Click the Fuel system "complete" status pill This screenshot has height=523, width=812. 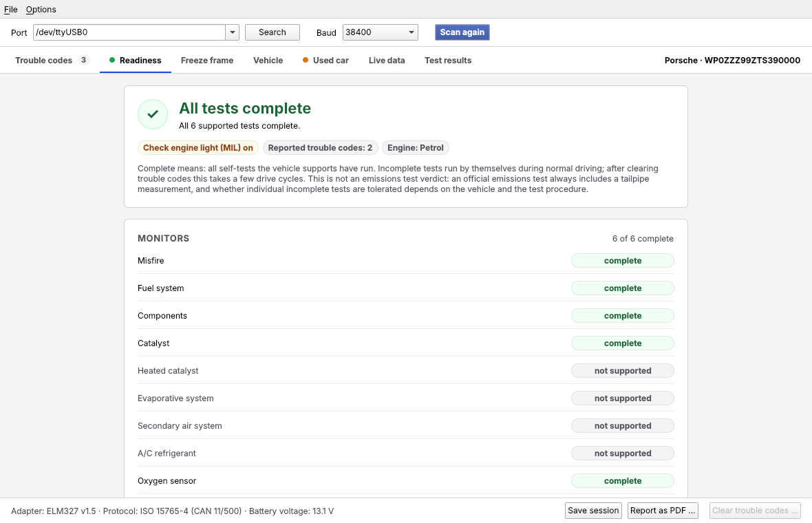(623, 288)
